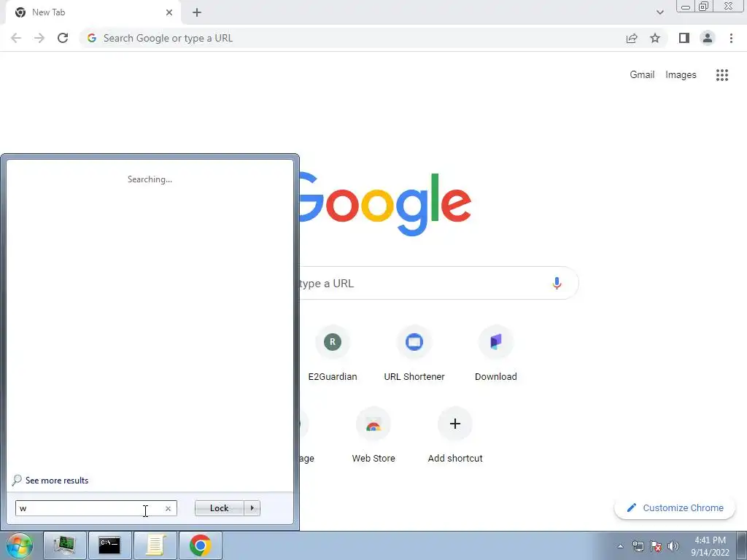
Task: Click the Chrome forward arrow
Action: [39, 38]
